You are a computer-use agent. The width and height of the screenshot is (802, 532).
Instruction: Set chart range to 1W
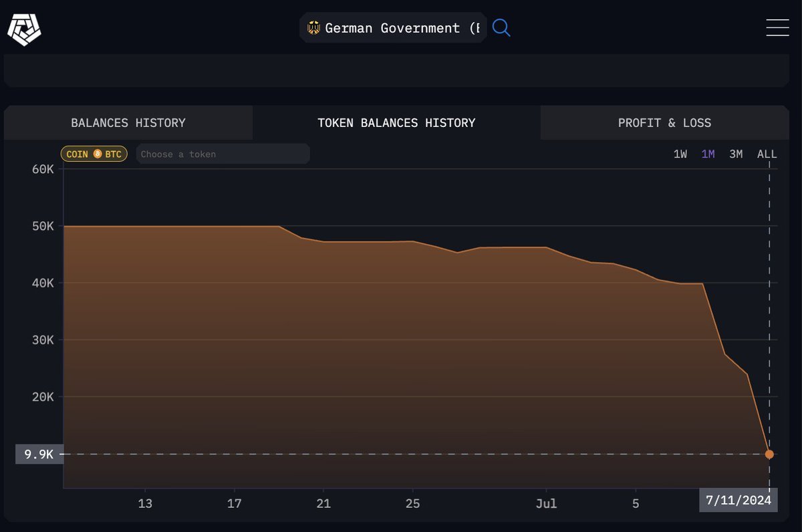point(680,154)
